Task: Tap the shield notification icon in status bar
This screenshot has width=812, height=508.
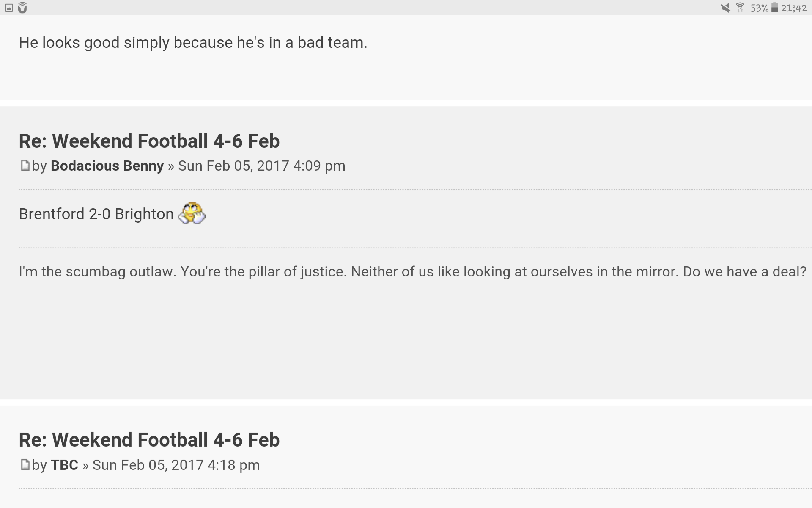Action: (x=22, y=8)
